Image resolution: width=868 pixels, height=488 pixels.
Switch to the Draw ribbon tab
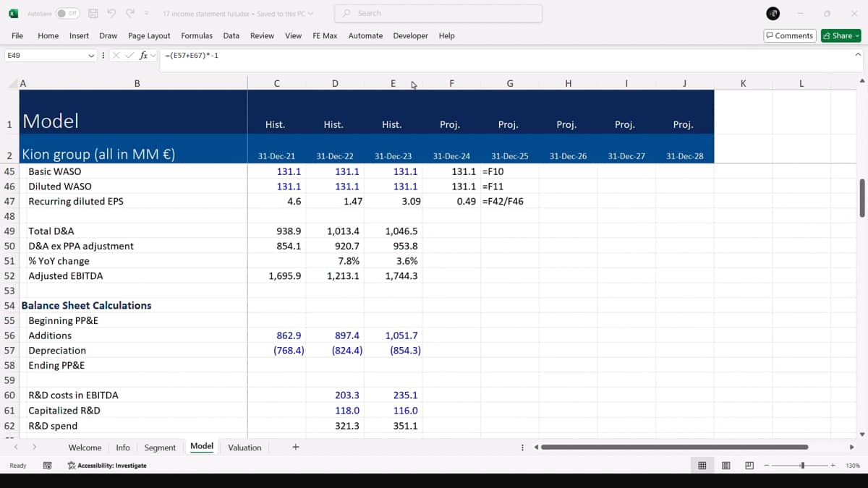point(108,35)
